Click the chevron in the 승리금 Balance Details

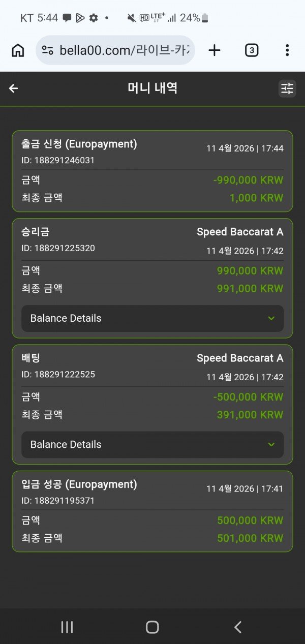(271, 318)
